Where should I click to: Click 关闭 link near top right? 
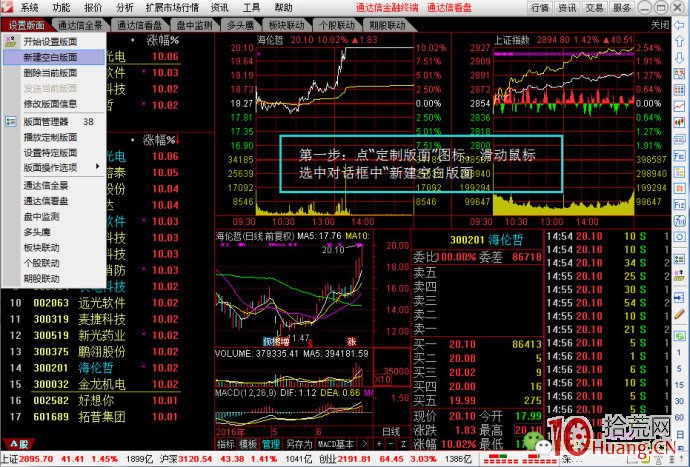pos(660,25)
